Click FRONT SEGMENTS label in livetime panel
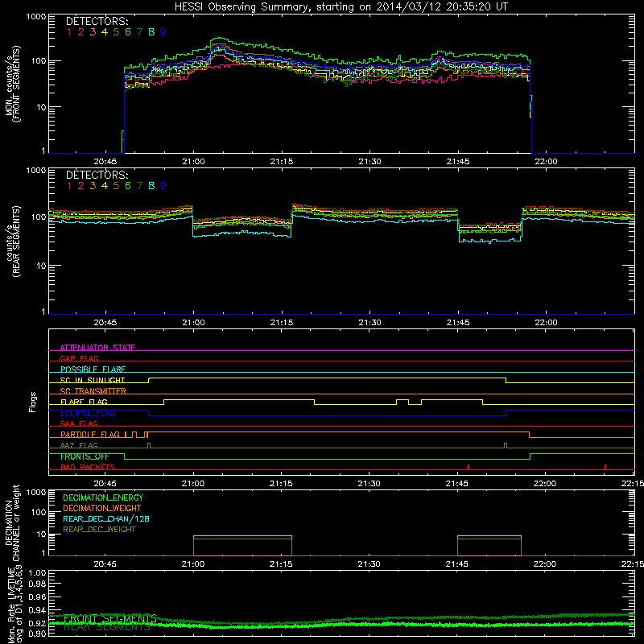 coord(110,618)
